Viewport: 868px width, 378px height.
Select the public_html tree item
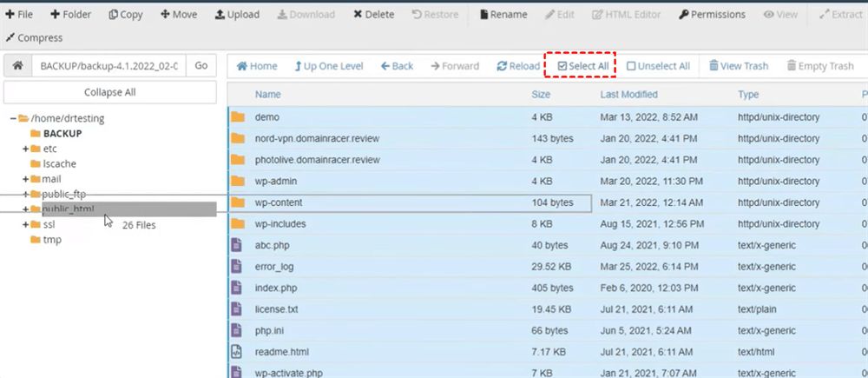pos(68,209)
